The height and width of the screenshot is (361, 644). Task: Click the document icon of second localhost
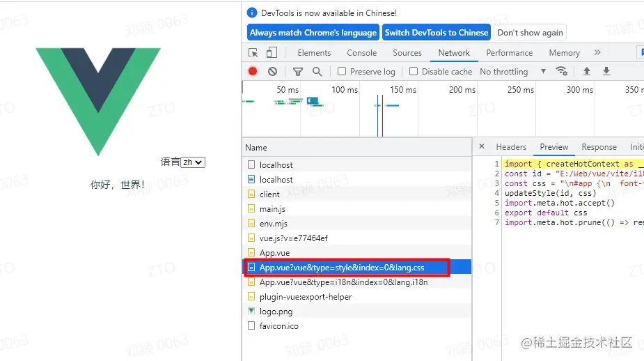click(251, 179)
